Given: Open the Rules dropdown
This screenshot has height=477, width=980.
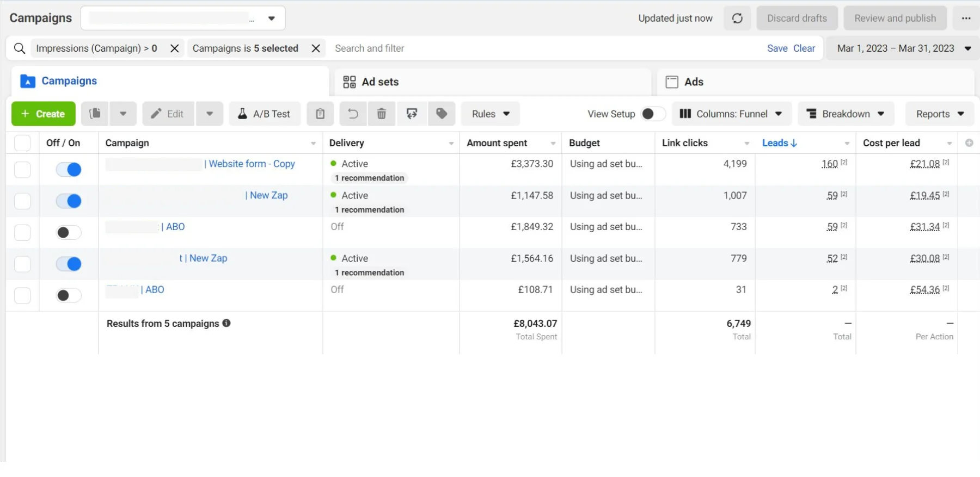Looking at the screenshot, I should (x=491, y=114).
